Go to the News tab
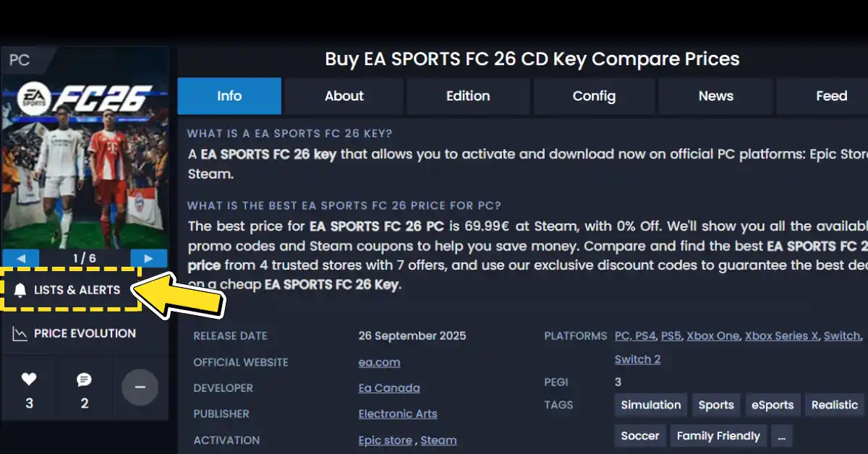Image resolution: width=868 pixels, height=454 pixels. pos(715,96)
